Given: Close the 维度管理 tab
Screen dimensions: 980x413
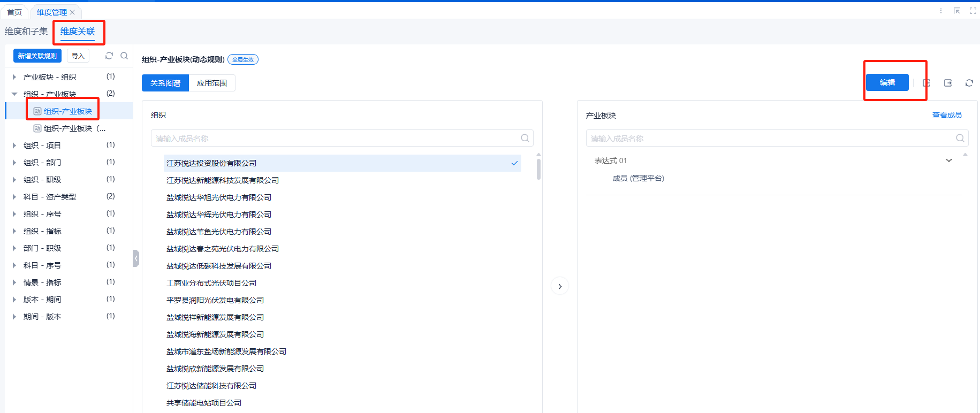Looking at the screenshot, I should (72, 12).
